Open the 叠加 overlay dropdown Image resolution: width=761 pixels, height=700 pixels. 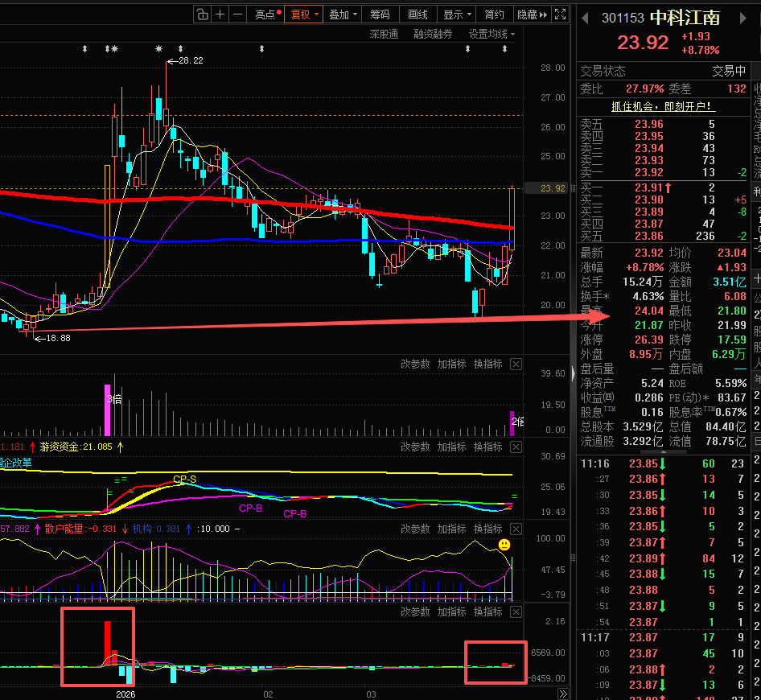(343, 14)
